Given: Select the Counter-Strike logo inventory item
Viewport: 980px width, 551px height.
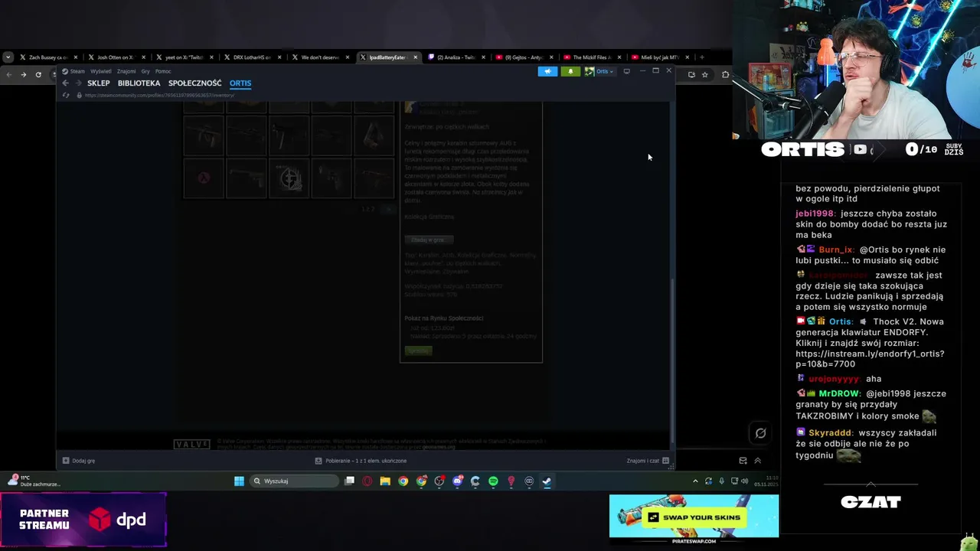Looking at the screenshot, I should [x=289, y=178].
